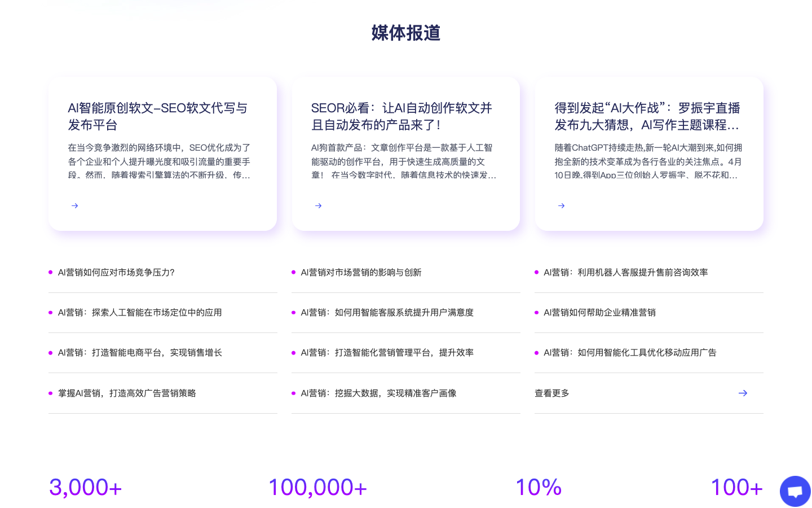The height and width of the screenshot is (508, 812).
Task: Select AI营销：打造智能电商平台，实现销售增长
Action: [x=139, y=352]
